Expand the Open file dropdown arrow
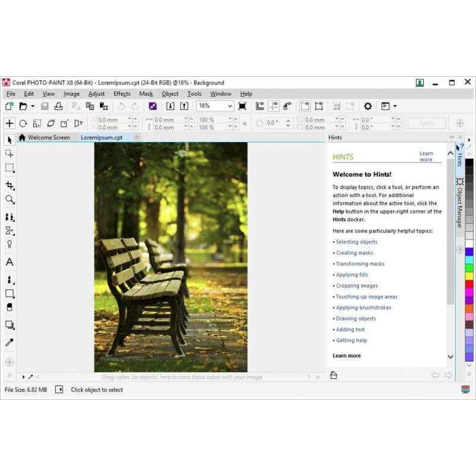 pos(33,107)
